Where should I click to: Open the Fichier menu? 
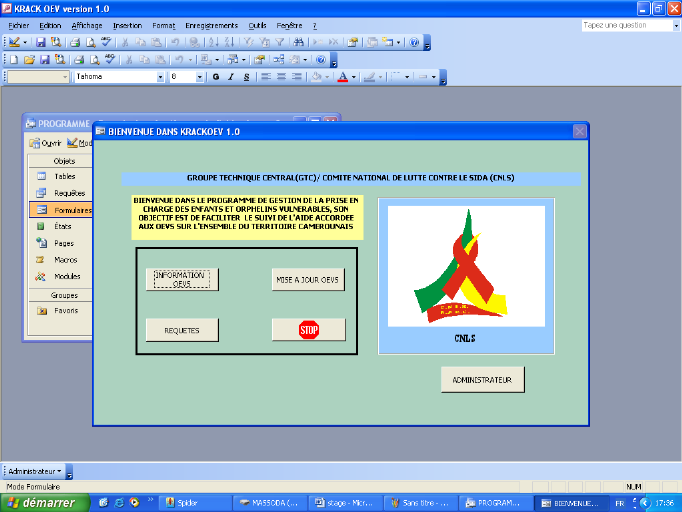tap(19, 26)
